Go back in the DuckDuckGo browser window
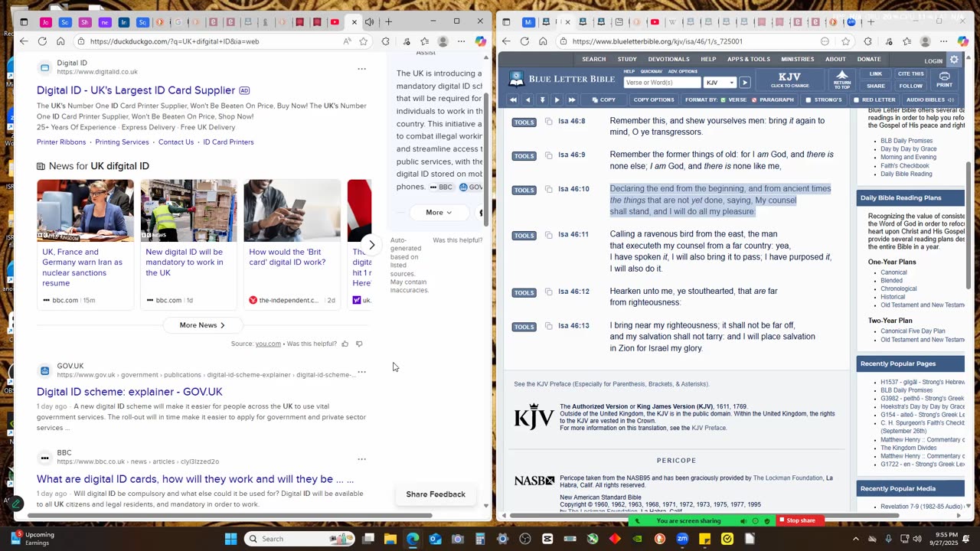This screenshot has width=980, height=551. tap(24, 41)
